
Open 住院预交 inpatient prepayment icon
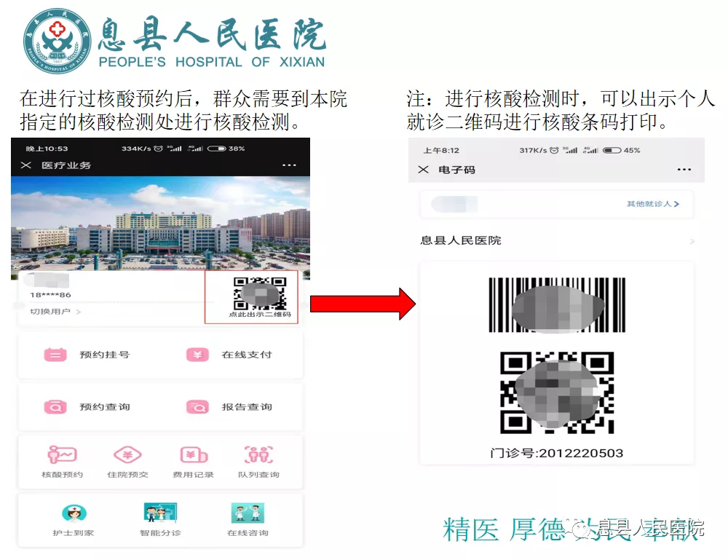127,454
